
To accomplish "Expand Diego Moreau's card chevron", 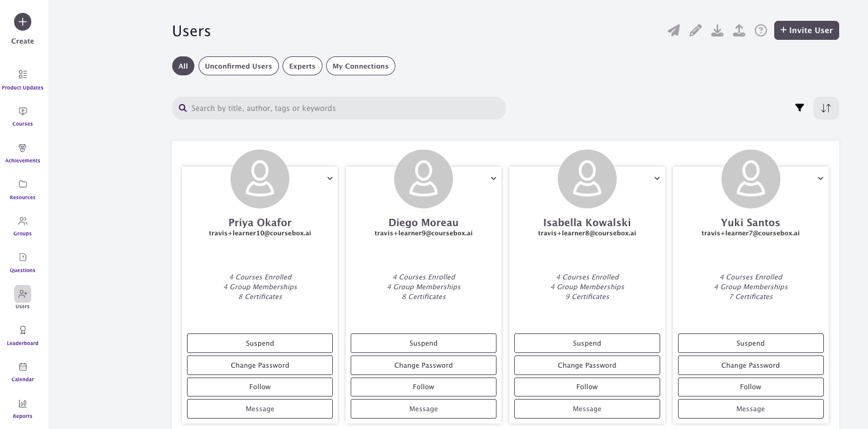I will (493, 178).
